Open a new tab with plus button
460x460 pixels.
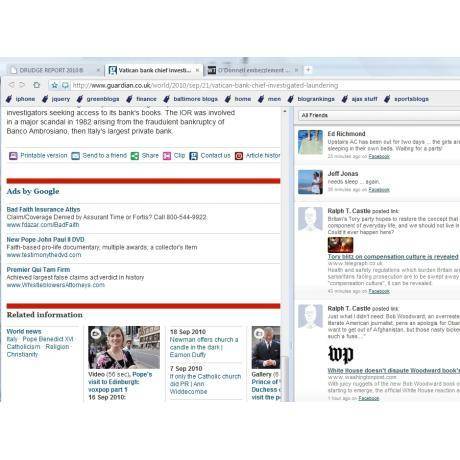pos(308,70)
